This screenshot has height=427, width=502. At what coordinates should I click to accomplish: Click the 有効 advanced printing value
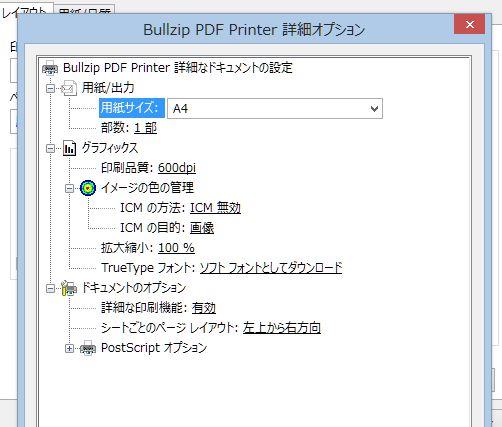[204, 308]
